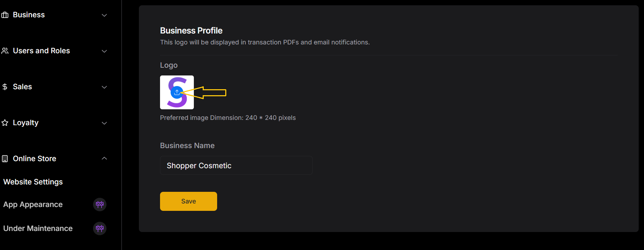The height and width of the screenshot is (250, 644).
Task: Click the Business briefcase icon
Action: (5, 15)
